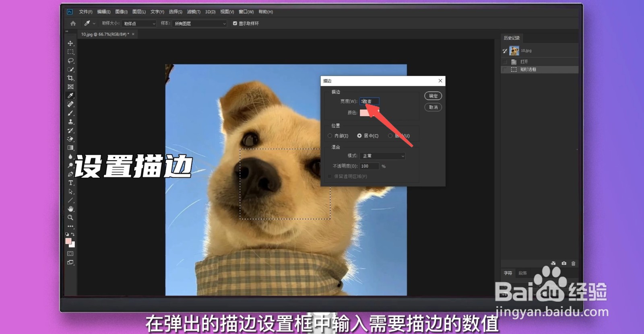Select the 矩形选框 history state
Viewport: 644px width, 334px height.
[x=539, y=69]
